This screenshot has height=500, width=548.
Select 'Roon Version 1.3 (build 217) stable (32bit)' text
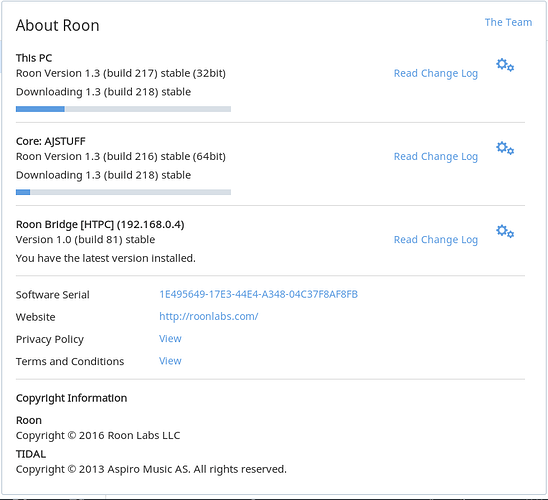coord(121,74)
